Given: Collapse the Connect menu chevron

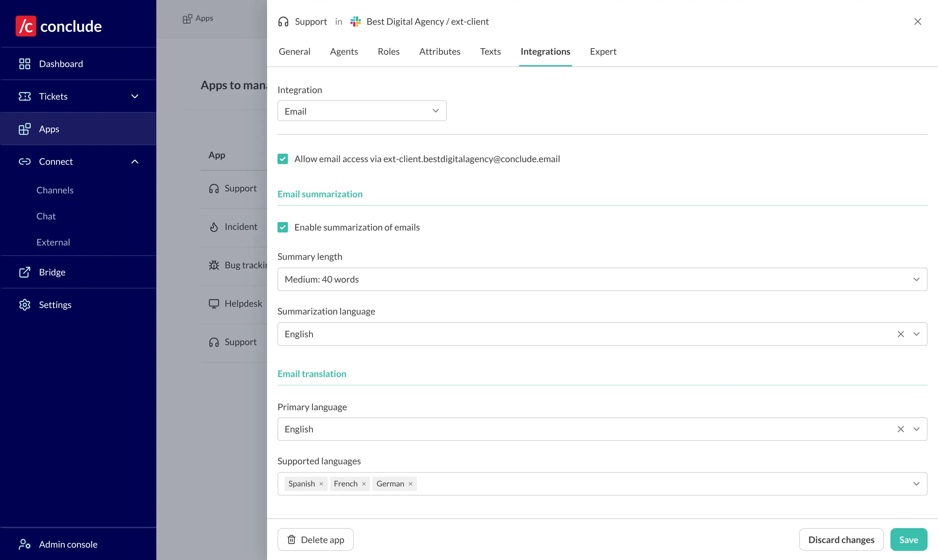Looking at the screenshot, I should point(135,161).
